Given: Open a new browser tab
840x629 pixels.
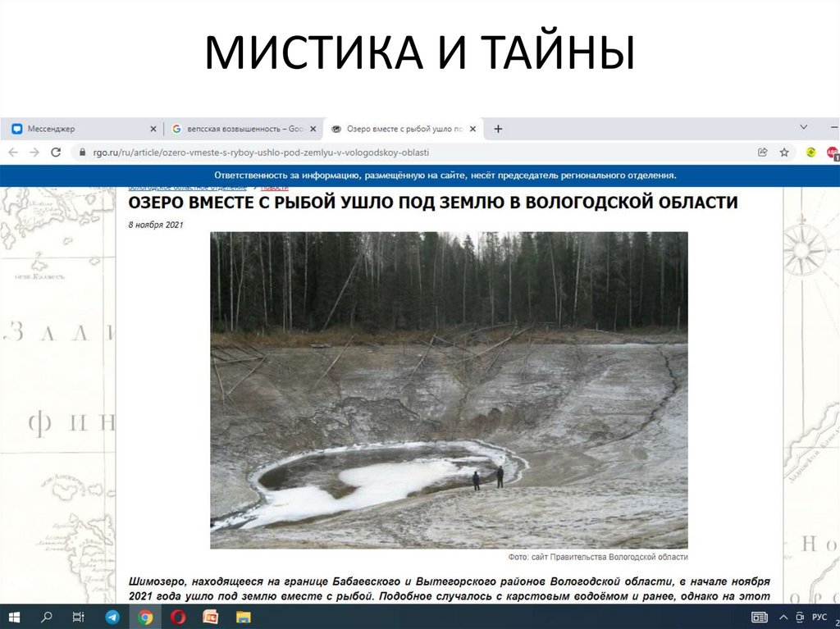Looking at the screenshot, I should coord(498,129).
